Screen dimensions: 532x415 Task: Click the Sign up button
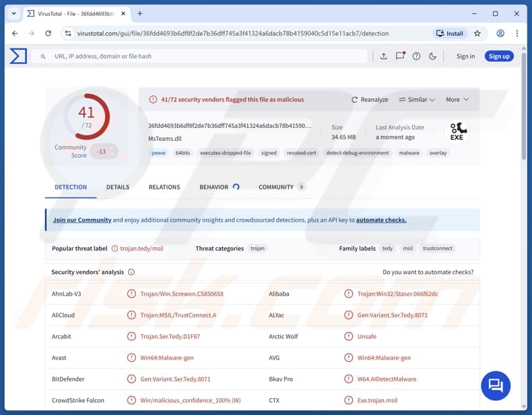coord(499,57)
